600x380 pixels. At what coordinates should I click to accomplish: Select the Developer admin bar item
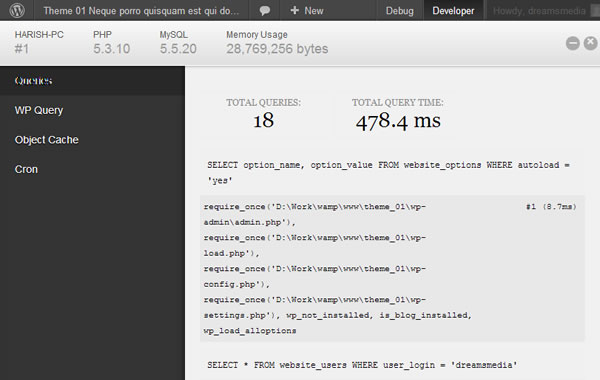[453, 11]
